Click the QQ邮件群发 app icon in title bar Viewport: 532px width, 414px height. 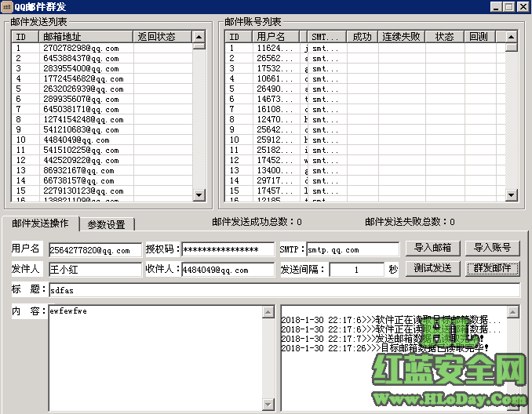pos(6,7)
